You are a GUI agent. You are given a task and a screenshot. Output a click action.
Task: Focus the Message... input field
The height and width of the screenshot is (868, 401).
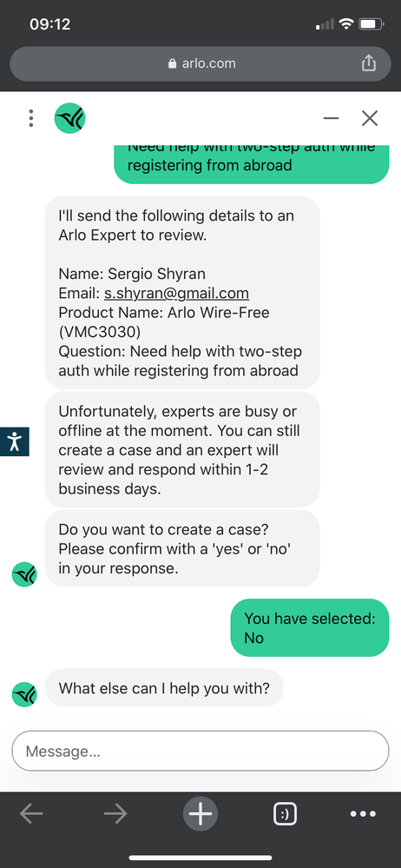click(x=200, y=751)
